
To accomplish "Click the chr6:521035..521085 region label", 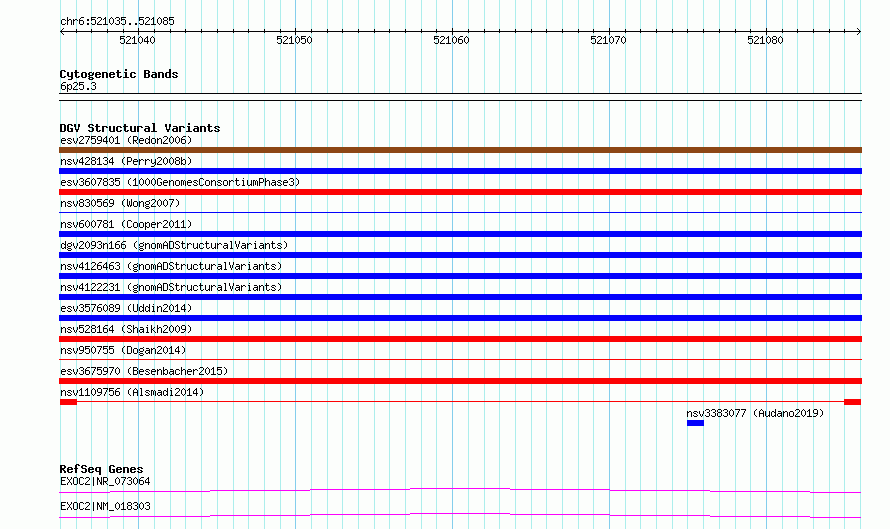I will pos(117,22).
